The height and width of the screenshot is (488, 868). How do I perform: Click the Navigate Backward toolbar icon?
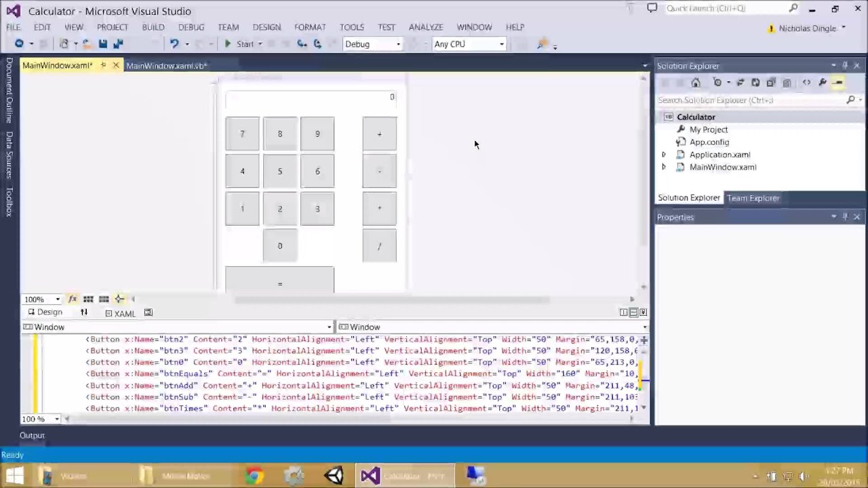point(19,44)
